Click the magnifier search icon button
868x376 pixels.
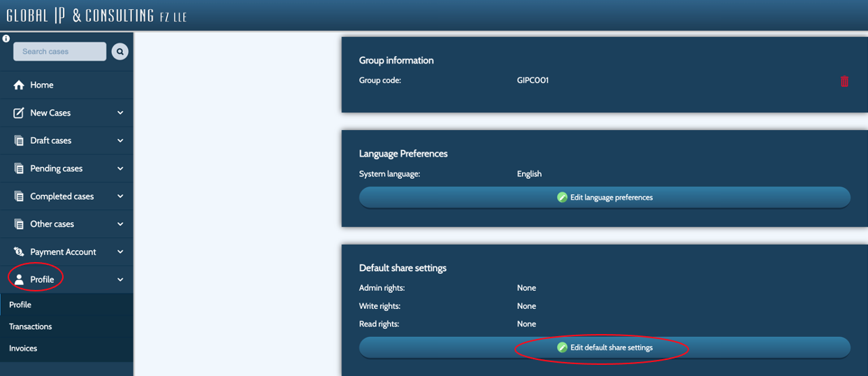pyautogui.click(x=120, y=52)
